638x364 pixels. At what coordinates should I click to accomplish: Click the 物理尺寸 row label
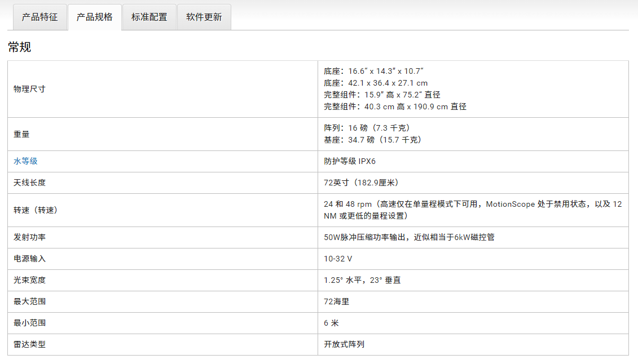[x=29, y=89]
